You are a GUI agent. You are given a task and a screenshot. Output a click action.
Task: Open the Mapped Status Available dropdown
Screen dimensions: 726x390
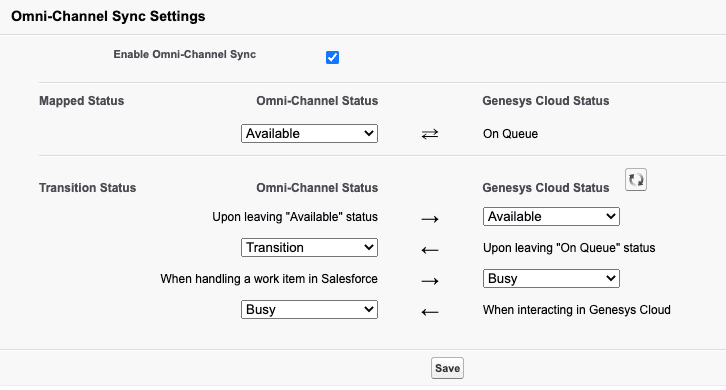click(x=309, y=133)
